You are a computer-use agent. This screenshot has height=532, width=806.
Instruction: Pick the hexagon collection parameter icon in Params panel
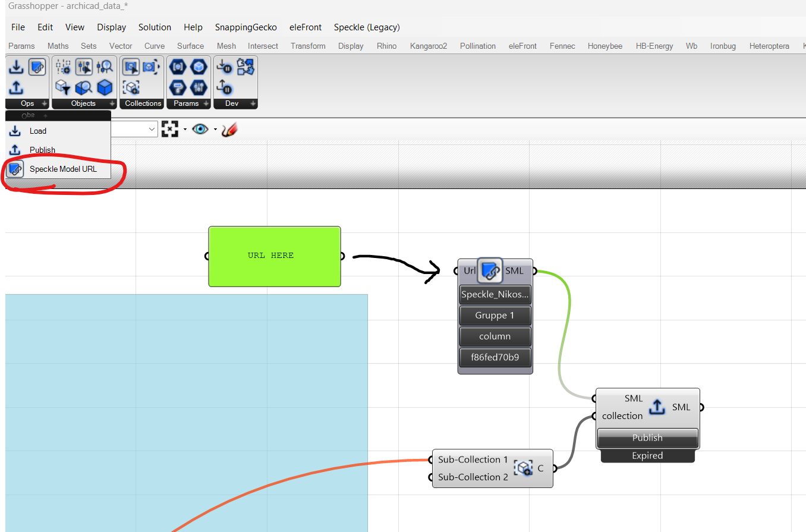coord(177,67)
